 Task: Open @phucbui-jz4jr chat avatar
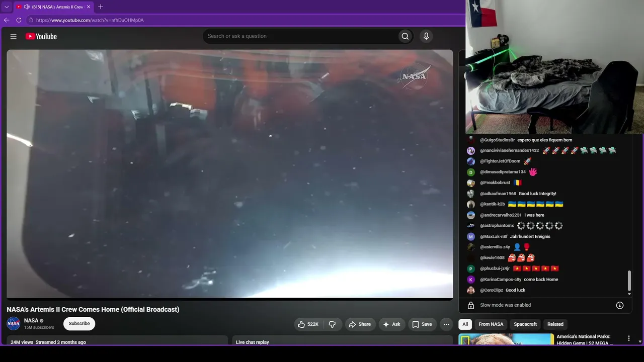pyautogui.click(x=471, y=269)
